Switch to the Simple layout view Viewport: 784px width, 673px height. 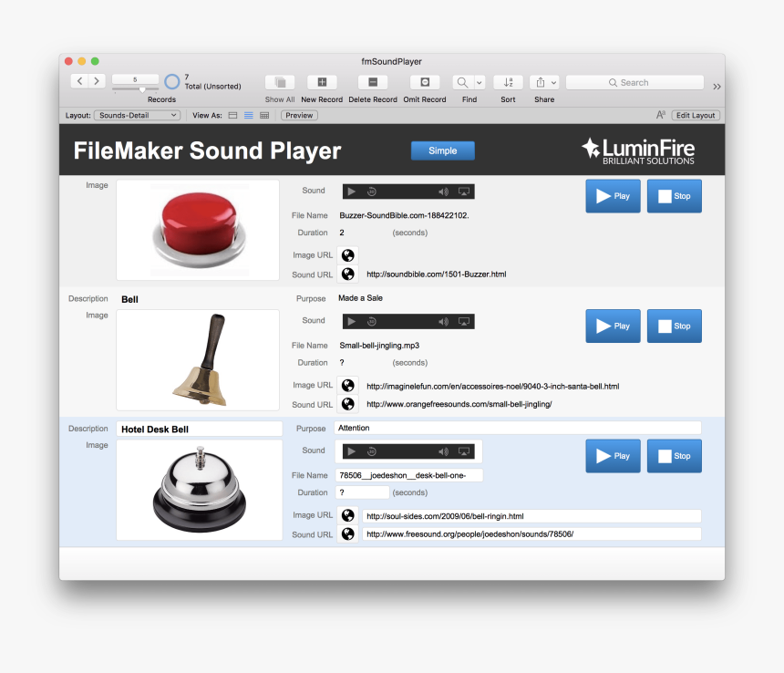pos(443,150)
